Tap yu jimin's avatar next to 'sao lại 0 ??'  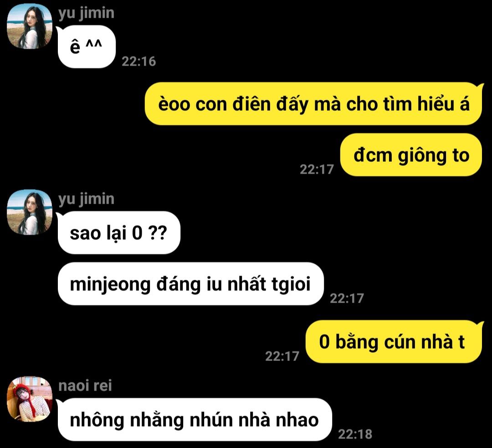pyautogui.click(x=30, y=212)
